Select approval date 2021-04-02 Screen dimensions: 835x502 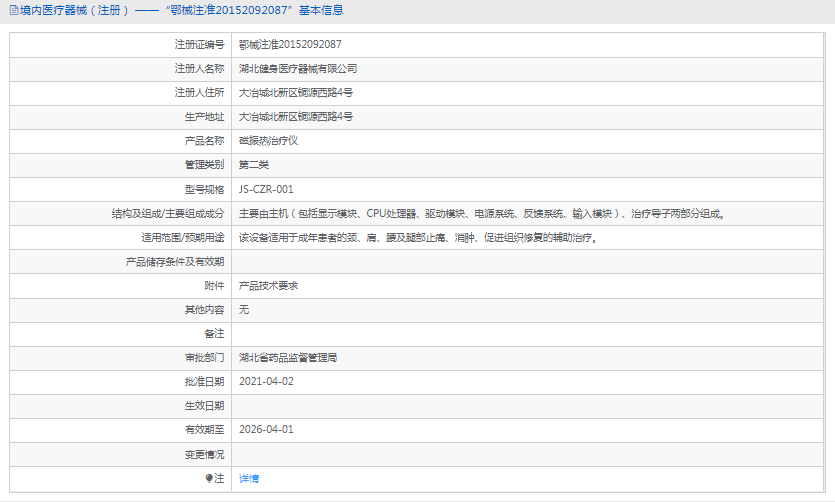click(x=266, y=382)
